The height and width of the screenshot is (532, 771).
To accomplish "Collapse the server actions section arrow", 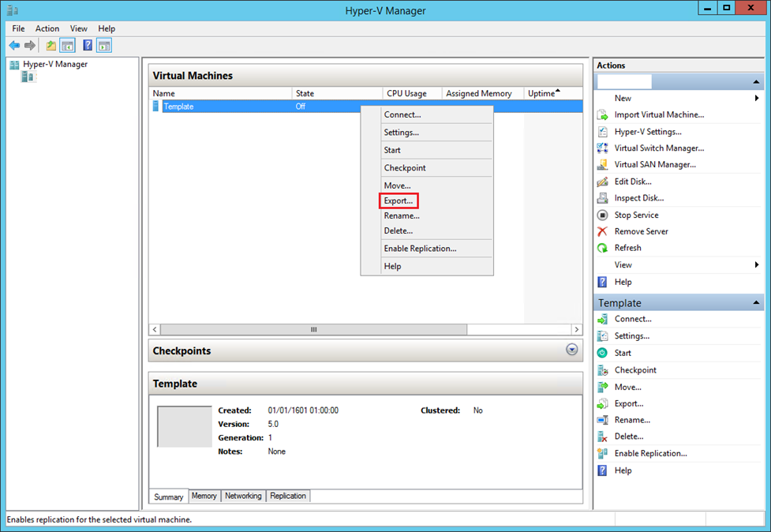I will 756,81.
